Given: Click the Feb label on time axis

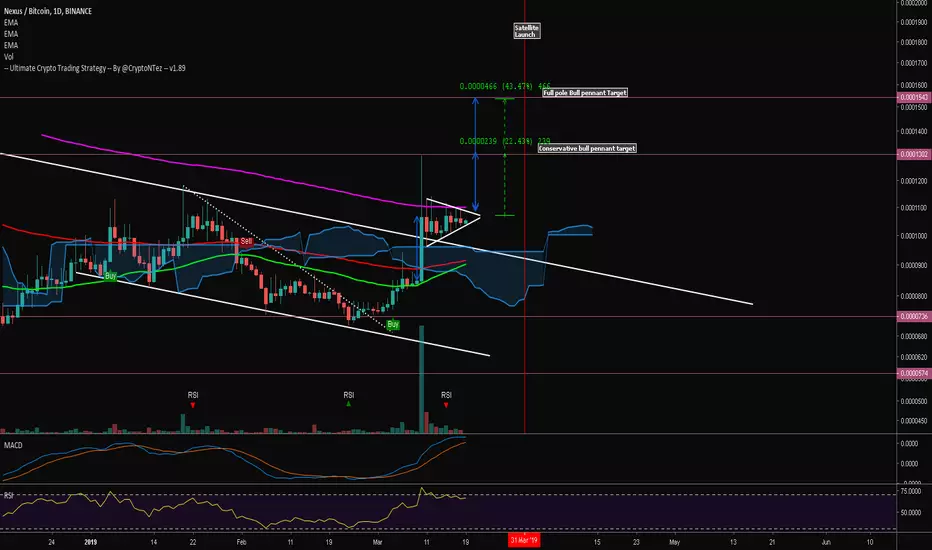Looking at the screenshot, I should pos(241,542).
